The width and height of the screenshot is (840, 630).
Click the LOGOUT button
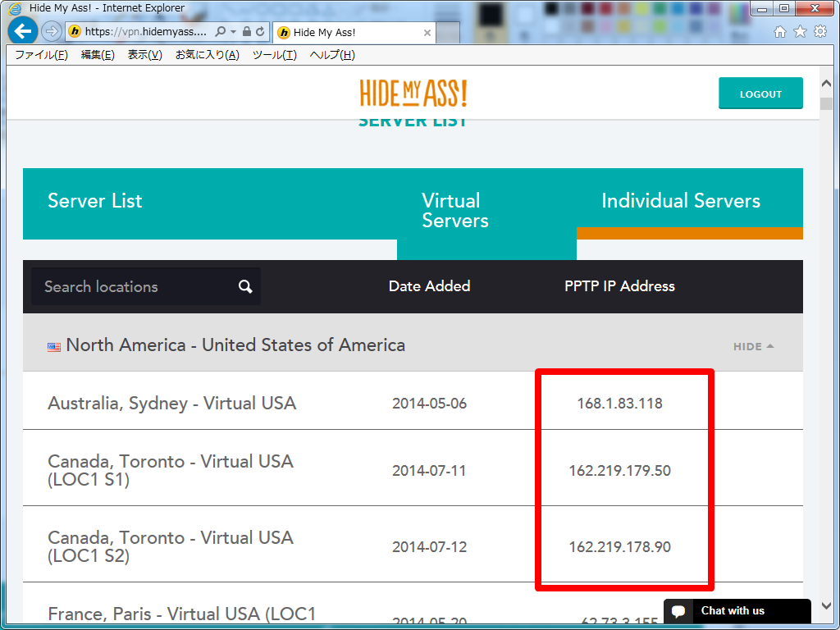[760, 94]
